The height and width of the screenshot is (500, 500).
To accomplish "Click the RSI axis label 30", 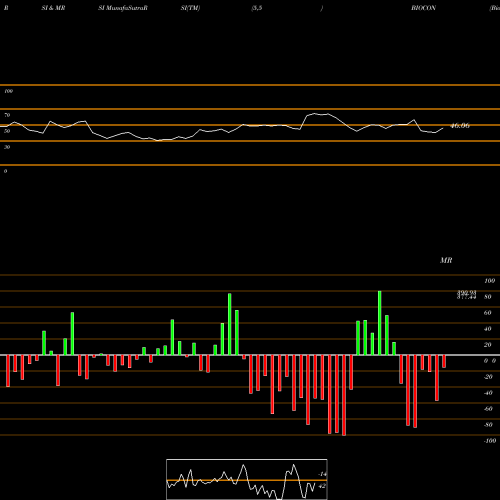I will (7, 147).
